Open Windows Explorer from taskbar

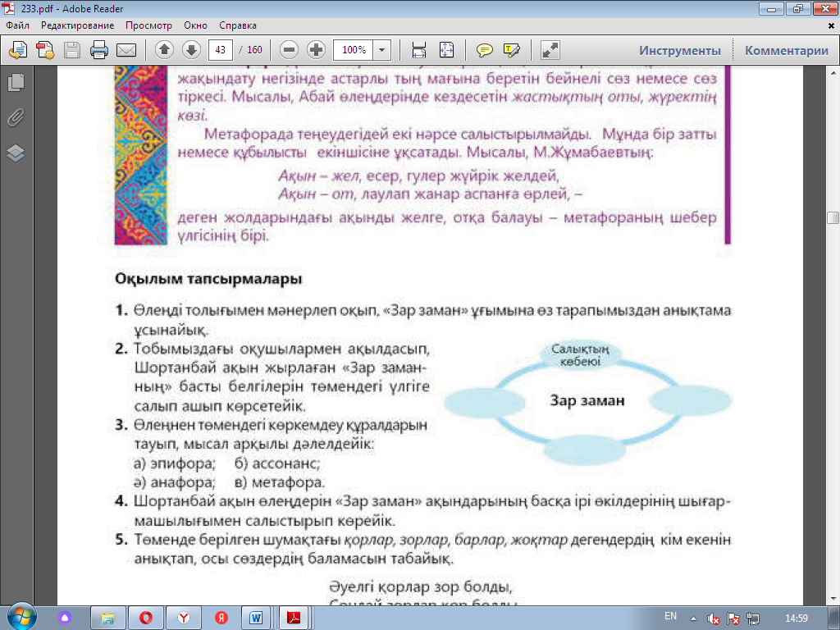coord(108,619)
